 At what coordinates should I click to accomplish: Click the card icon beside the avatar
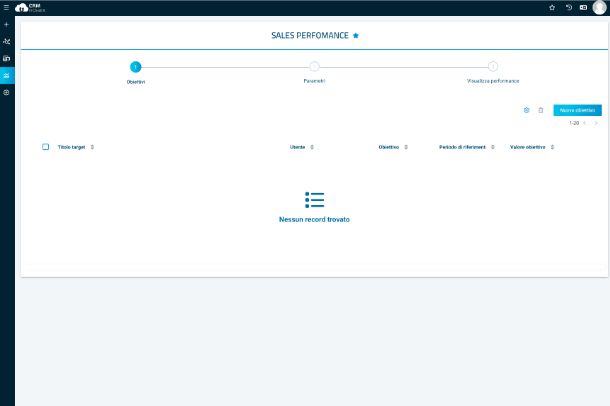[x=583, y=7]
